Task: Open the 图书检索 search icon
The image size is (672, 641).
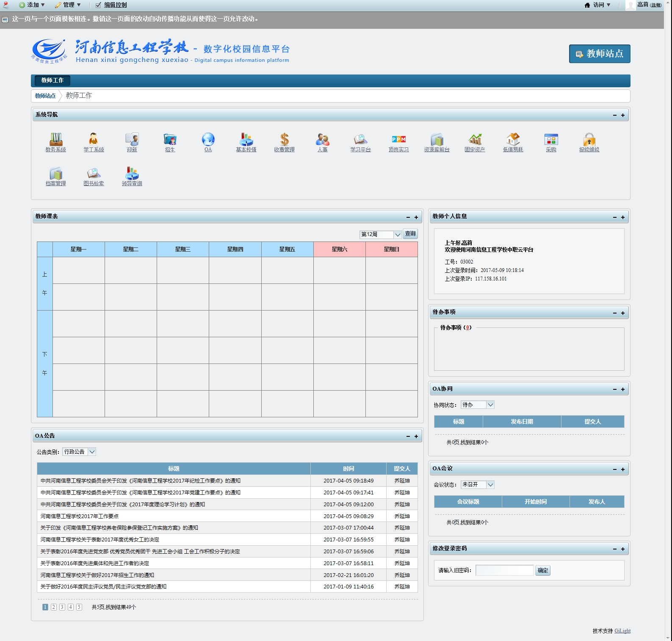Action: click(x=94, y=173)
